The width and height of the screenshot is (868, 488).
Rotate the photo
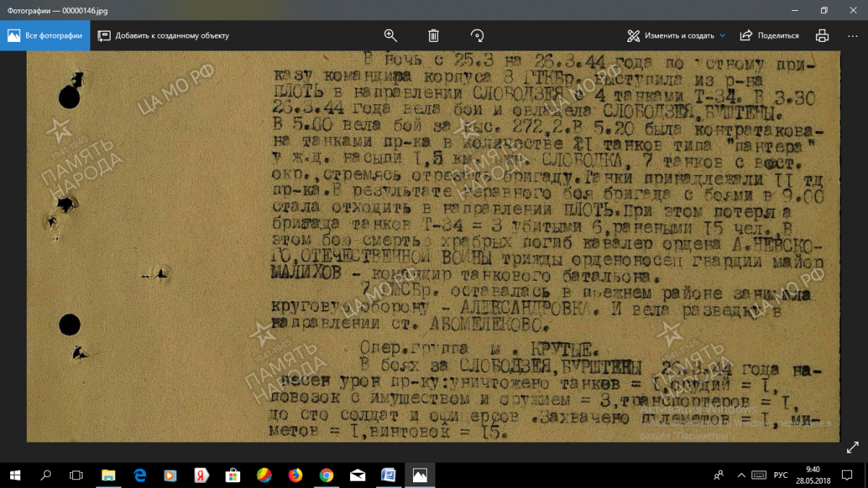(476, 35)
